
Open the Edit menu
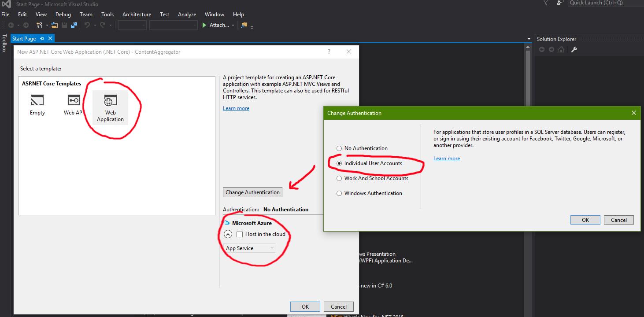click(22, 15)
